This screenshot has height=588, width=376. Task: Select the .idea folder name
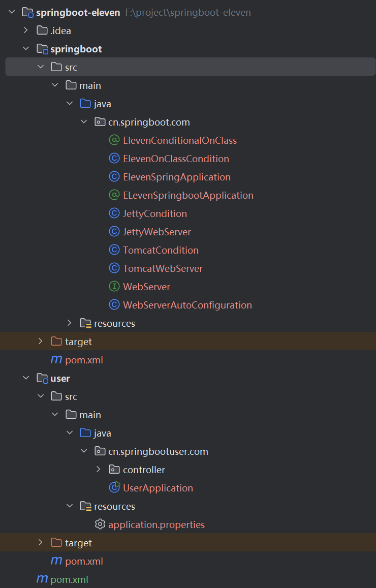tap(60, 31)
